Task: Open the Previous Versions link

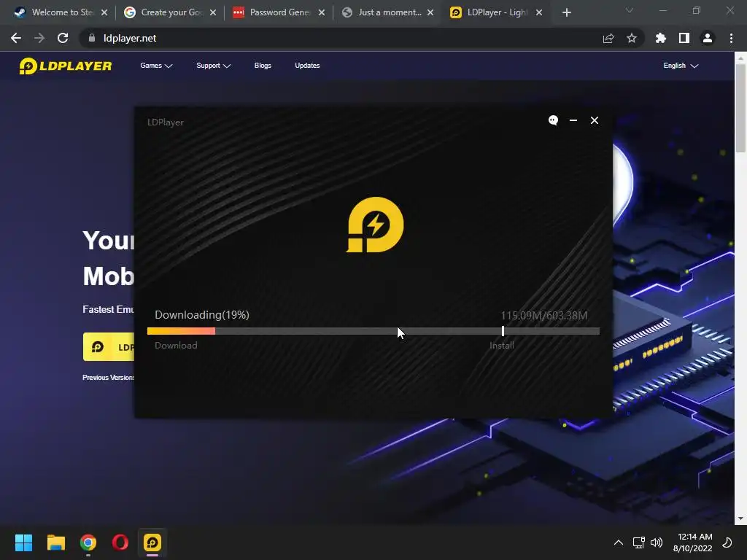Action: (109, 377)
